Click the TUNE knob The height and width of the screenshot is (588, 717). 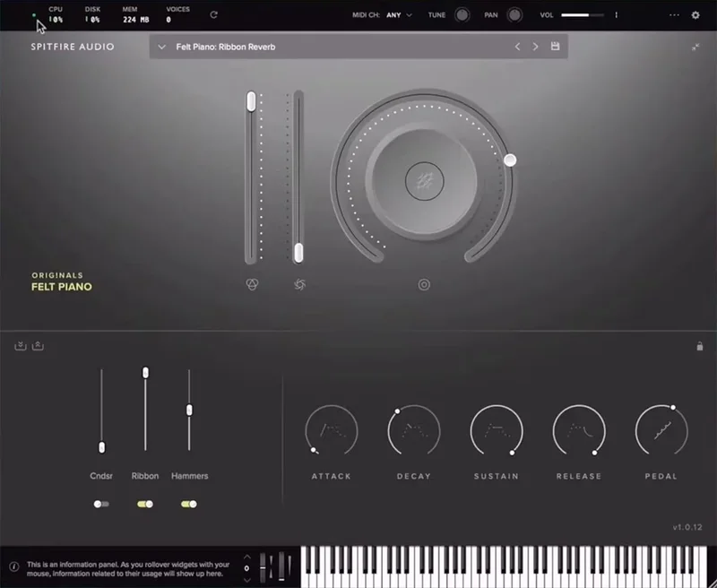click(x=462, y=15)
